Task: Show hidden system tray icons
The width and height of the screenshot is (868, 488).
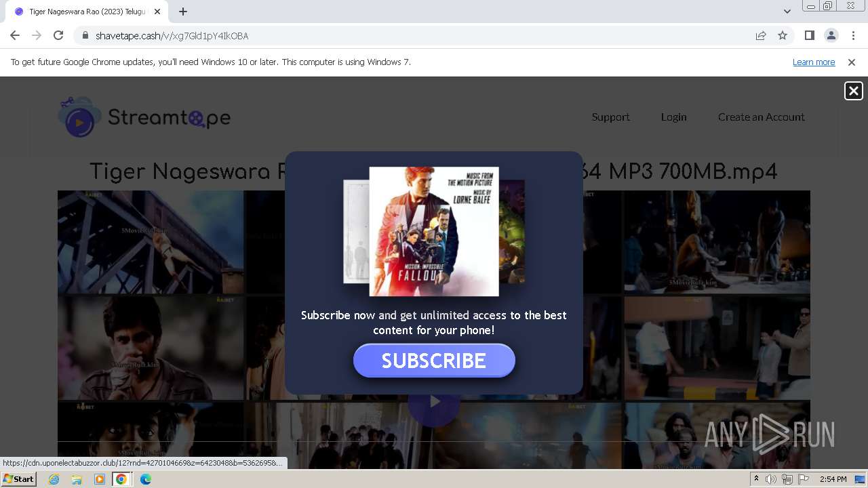Action: click(x=756, y=479)
